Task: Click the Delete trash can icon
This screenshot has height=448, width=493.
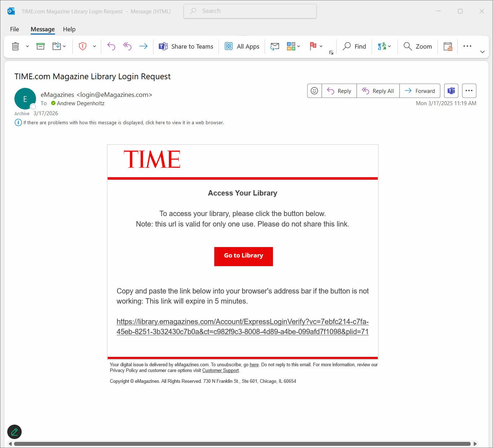Action: [x=15, y=46]
